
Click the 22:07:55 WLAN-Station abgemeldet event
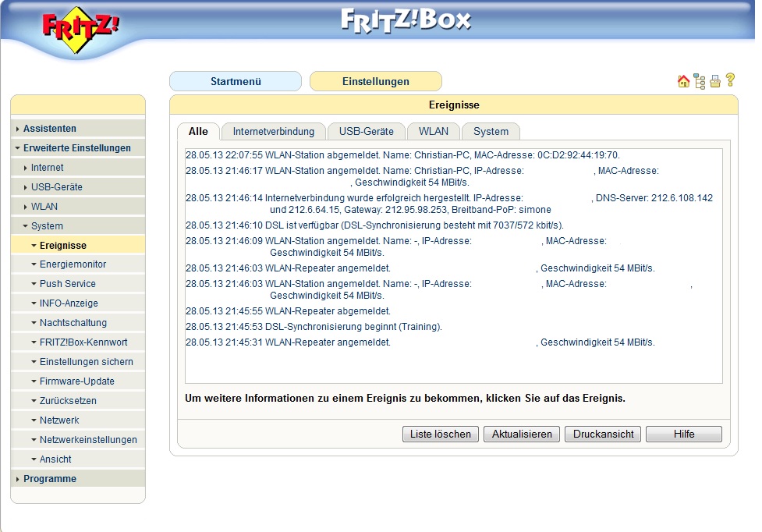click(403, 155)
